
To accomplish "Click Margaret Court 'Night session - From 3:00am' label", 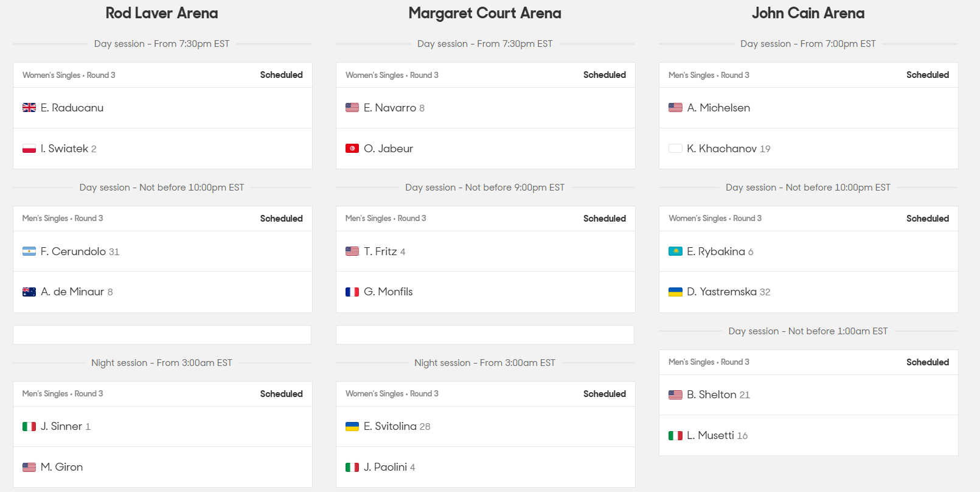I will (x=485, y=363).
